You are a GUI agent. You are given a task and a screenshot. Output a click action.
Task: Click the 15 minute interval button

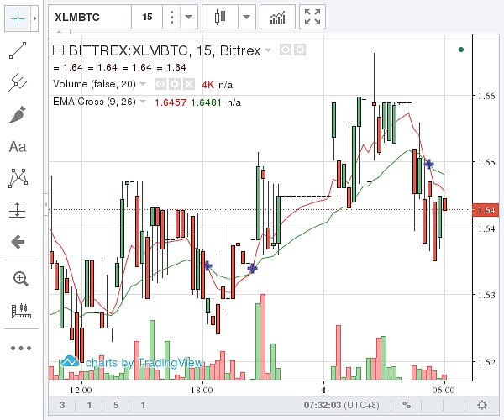point(147,17)
